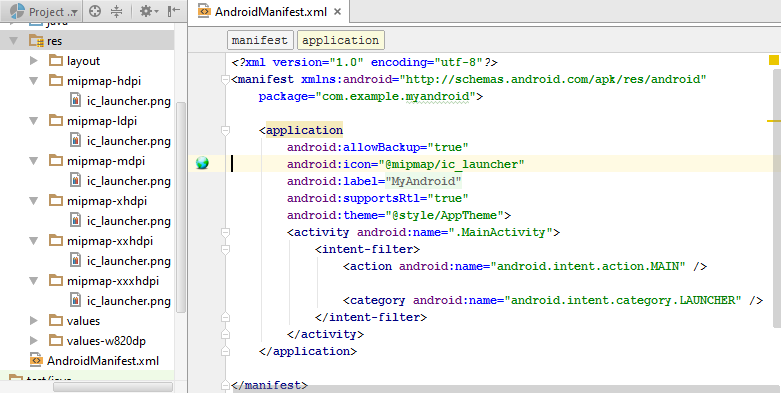781x393 pixels.
Task: Expand the values folder
Action: pyautogui.click(x=34, y=321)
